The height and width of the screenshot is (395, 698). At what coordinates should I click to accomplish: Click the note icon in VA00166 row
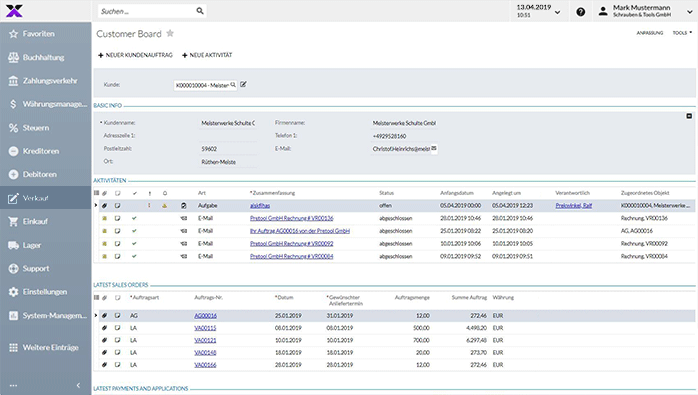(118, 365)
